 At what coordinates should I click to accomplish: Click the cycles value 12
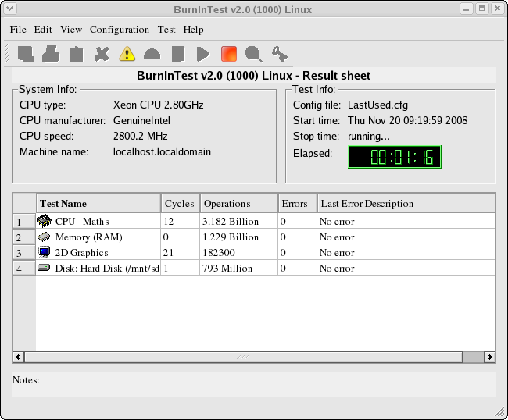tap(169, 222)
